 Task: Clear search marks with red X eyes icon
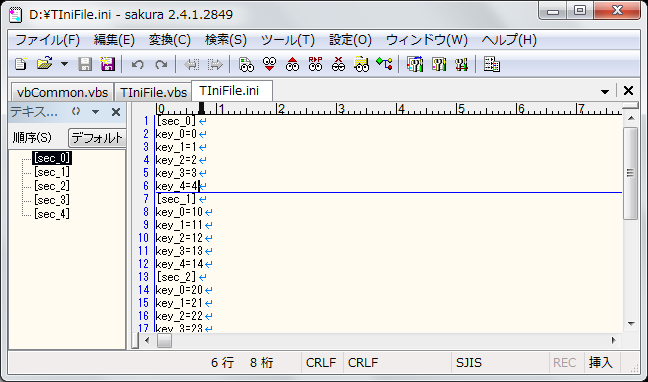pos(338,64)
